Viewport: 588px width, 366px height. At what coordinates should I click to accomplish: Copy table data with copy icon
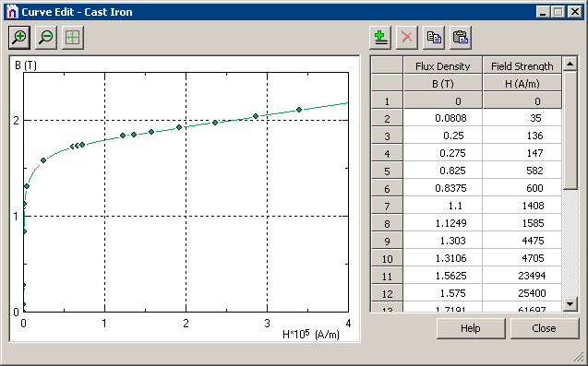pos(434,37)
